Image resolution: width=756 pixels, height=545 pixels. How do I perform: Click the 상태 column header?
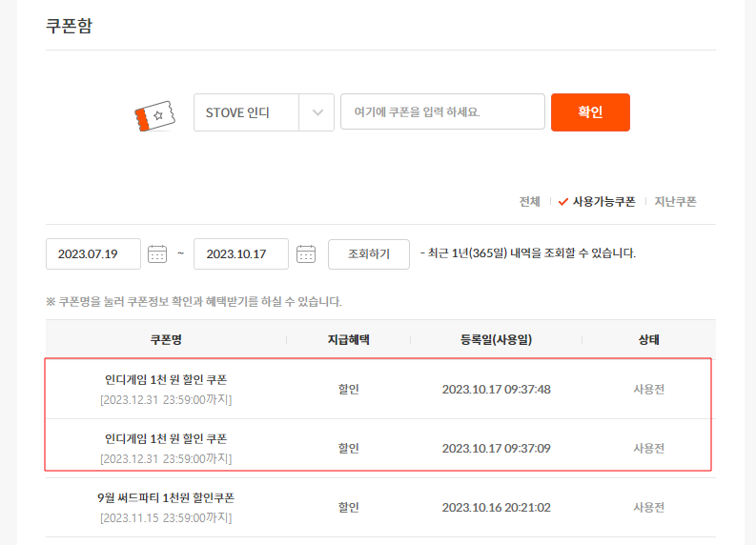pos(648,338)
